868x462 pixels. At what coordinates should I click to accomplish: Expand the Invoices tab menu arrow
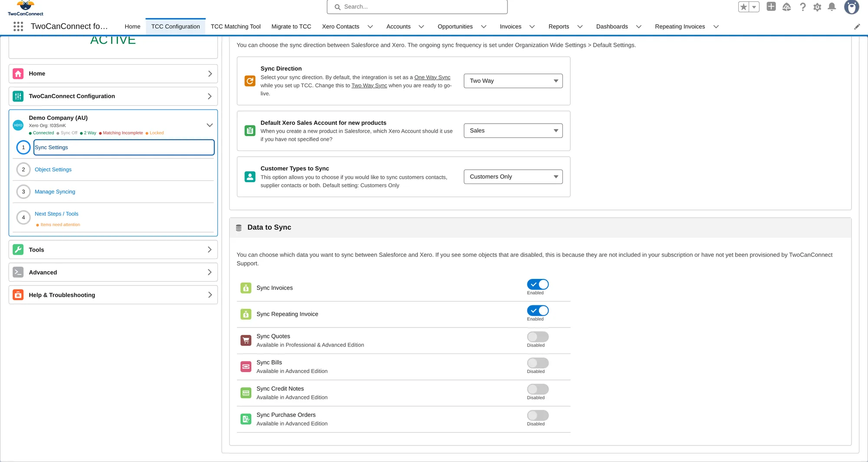click(x=532, y=26)
